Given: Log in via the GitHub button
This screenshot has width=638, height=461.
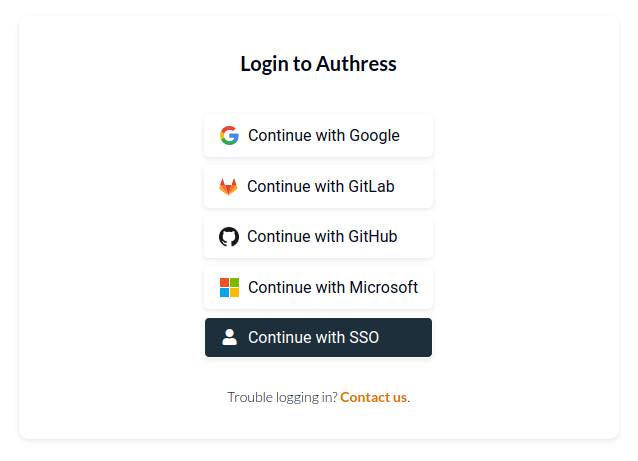Looking at the screenshot, I should point(318,237).
